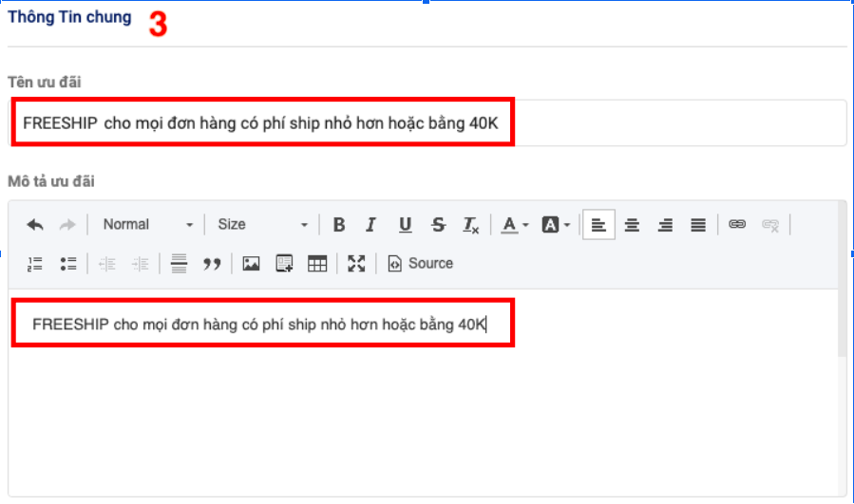Click the Remove Format icon
Screen dimensions: 854x504
point(470,224)
